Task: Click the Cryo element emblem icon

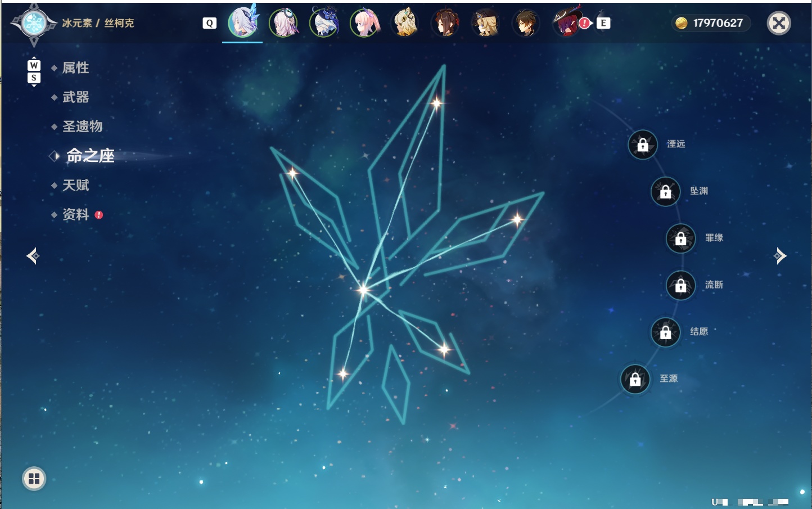Action: point(34,24)
